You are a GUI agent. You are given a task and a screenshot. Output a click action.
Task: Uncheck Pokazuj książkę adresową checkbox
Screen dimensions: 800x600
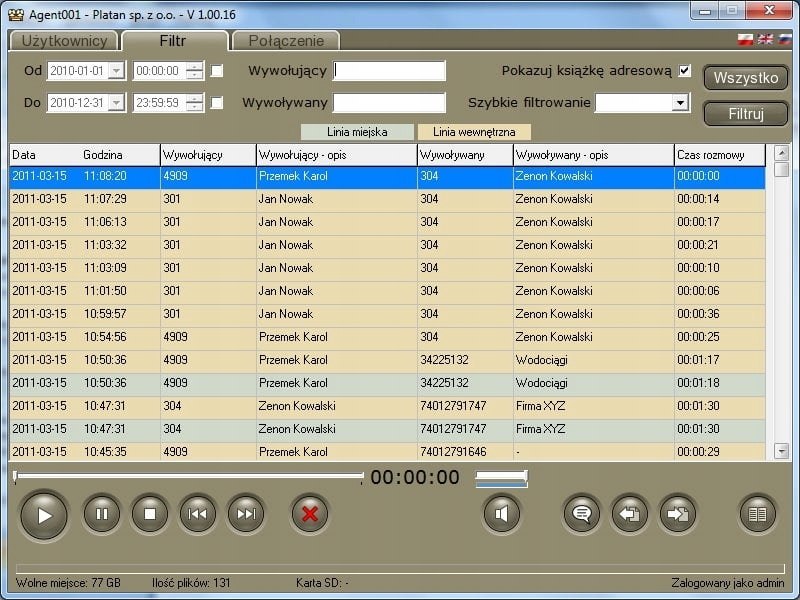pos(685,70)
